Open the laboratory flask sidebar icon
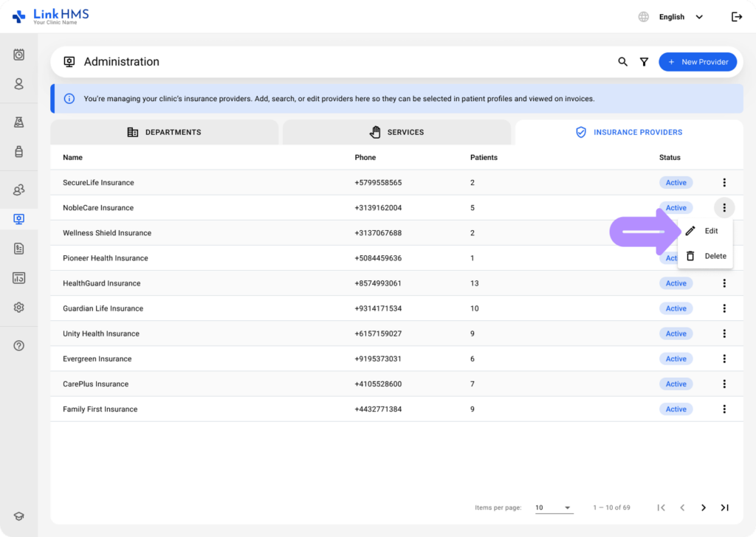Viewport: 756px width, 537px height. click(x=18, y=122)
